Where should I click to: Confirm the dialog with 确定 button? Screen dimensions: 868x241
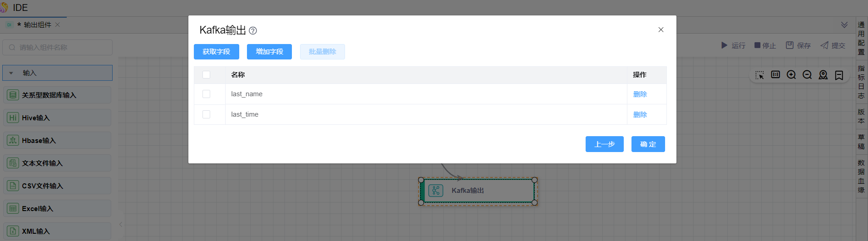pos(648,144)
